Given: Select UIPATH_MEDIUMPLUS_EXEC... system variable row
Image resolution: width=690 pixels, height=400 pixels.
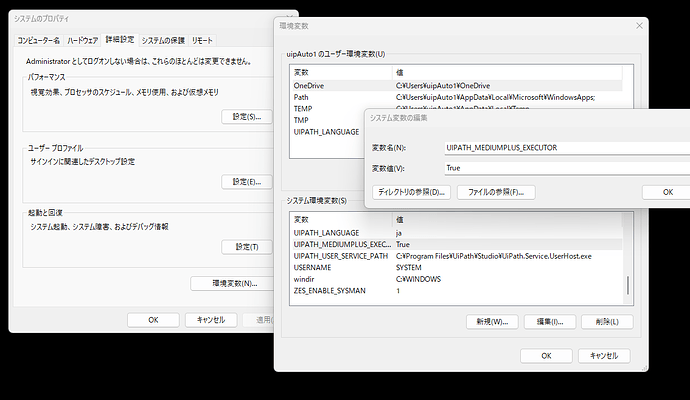Looking at the screenshot, I should [x=456, y=244].
